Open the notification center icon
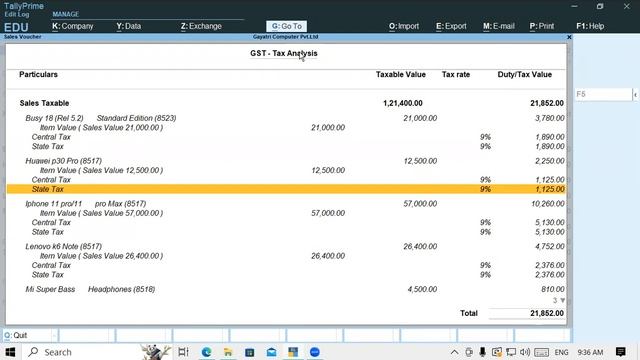The image size is (640, 360). coord(621,352)
